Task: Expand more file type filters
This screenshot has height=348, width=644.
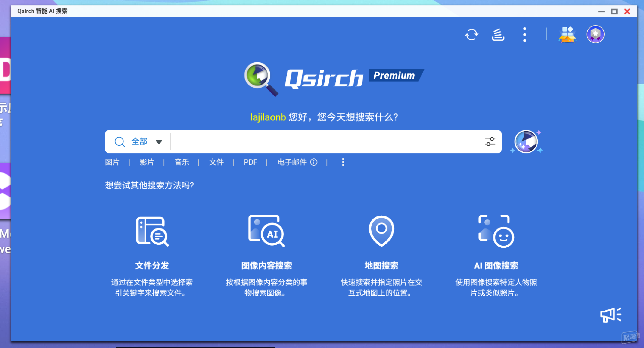Action: (x=343, y=162)
